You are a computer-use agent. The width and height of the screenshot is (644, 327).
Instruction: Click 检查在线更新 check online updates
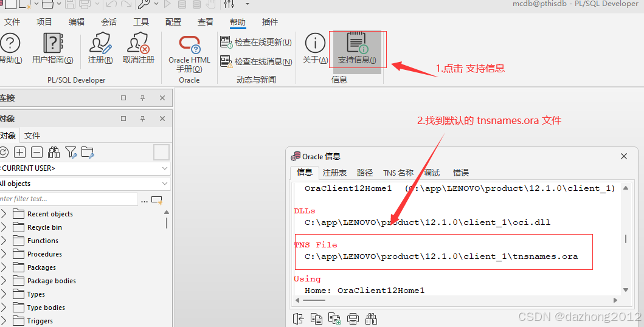pos(256,43)
